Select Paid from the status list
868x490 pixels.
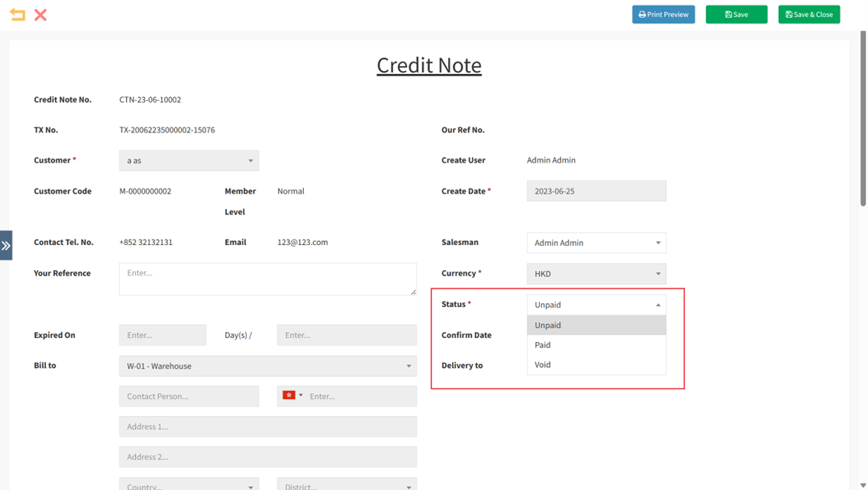pos(543,345)
